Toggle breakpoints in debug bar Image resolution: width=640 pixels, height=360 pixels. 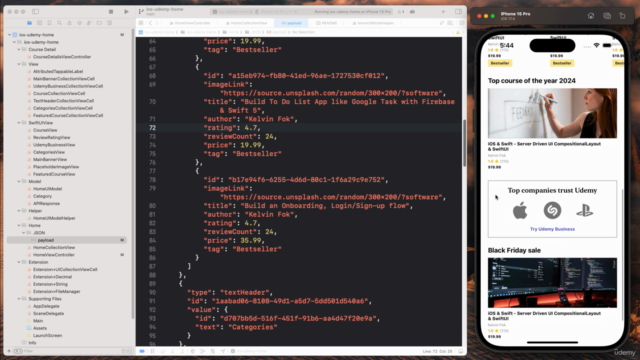pyautogui.click(x=142, y=351)
